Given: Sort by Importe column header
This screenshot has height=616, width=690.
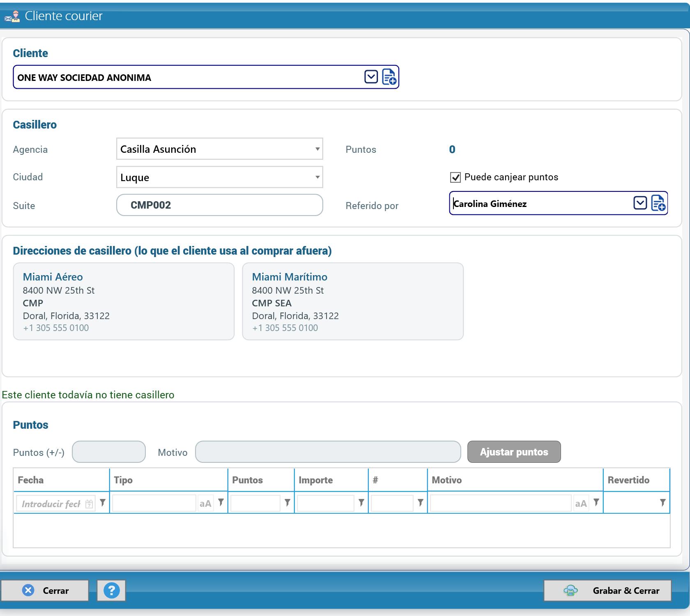Looking at the screenshot, I should click(x=331, y=480).
